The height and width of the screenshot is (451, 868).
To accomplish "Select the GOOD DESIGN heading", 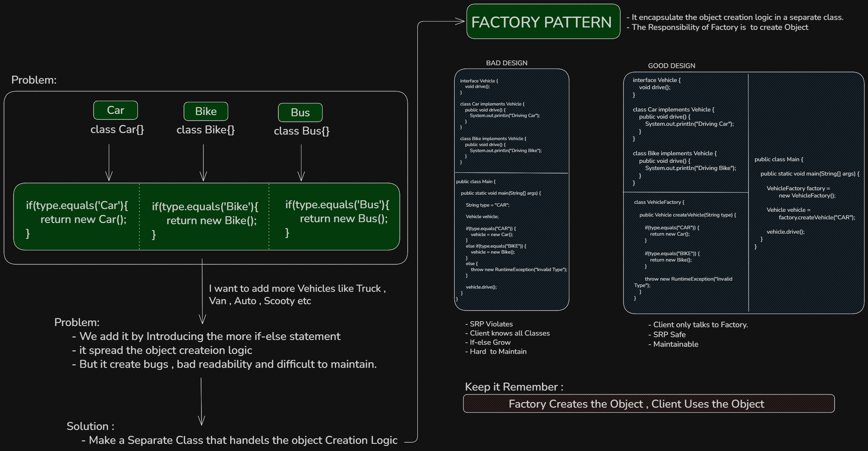I will click(671, 66).
